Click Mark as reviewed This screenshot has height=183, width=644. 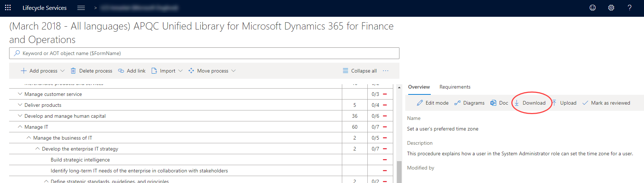(606, 103)
